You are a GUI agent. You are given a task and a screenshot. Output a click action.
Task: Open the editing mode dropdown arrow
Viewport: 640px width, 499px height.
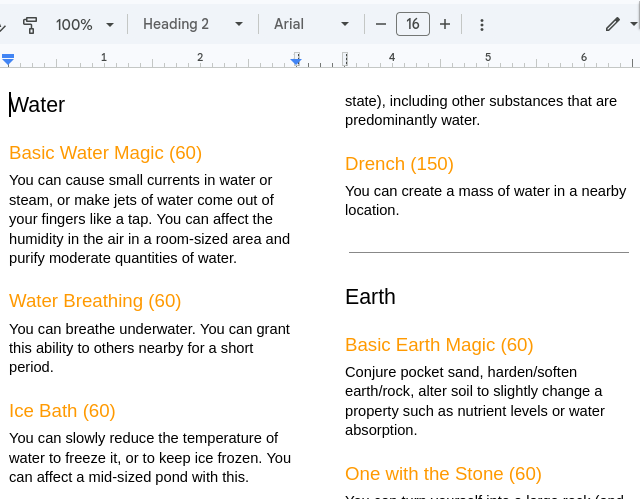[x=633, y=24]
